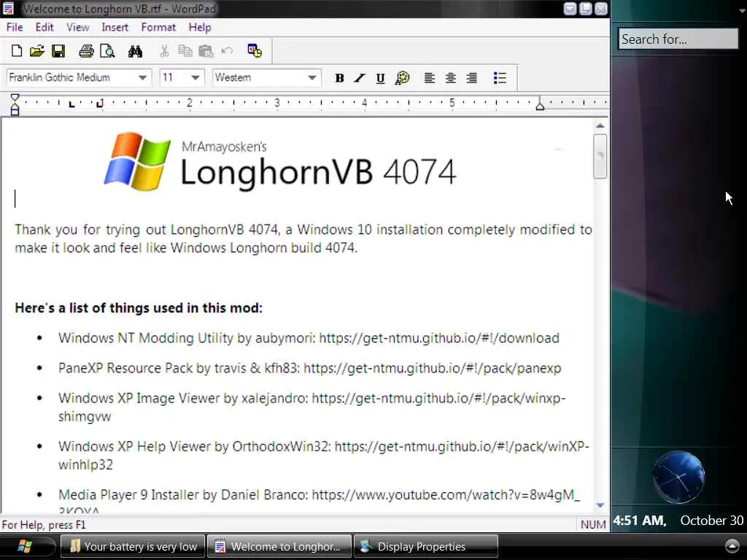Click the ruler's right indent marker
The height and width of the screenshot is (560, 747).
(x=540, y=105)
